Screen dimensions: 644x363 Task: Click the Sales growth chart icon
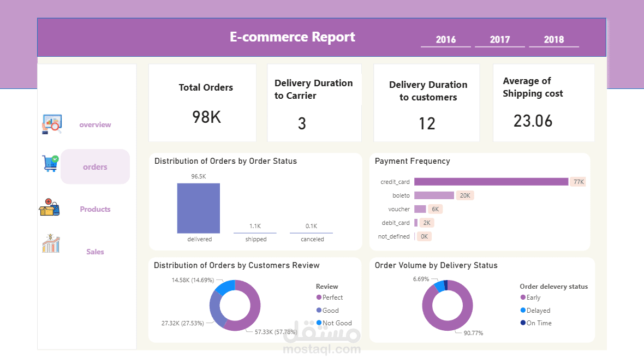click(51, 243)
